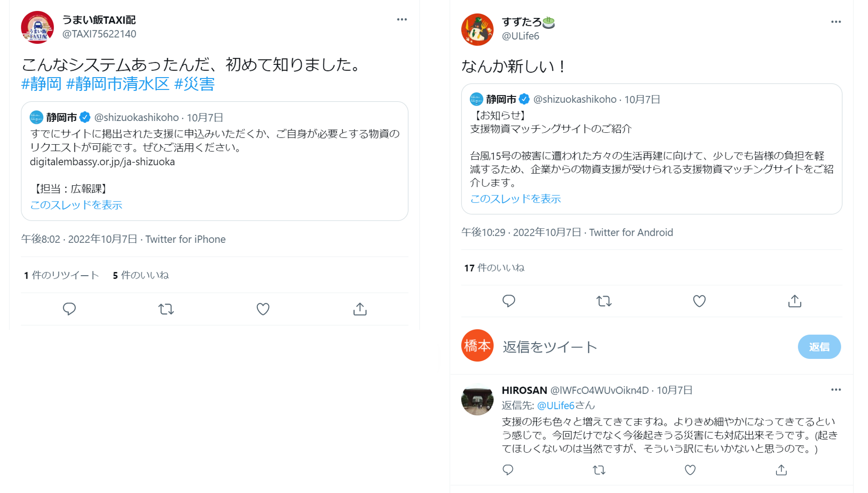Click the 返信をツイート reply field
The image size is (868, 493).
549,347
